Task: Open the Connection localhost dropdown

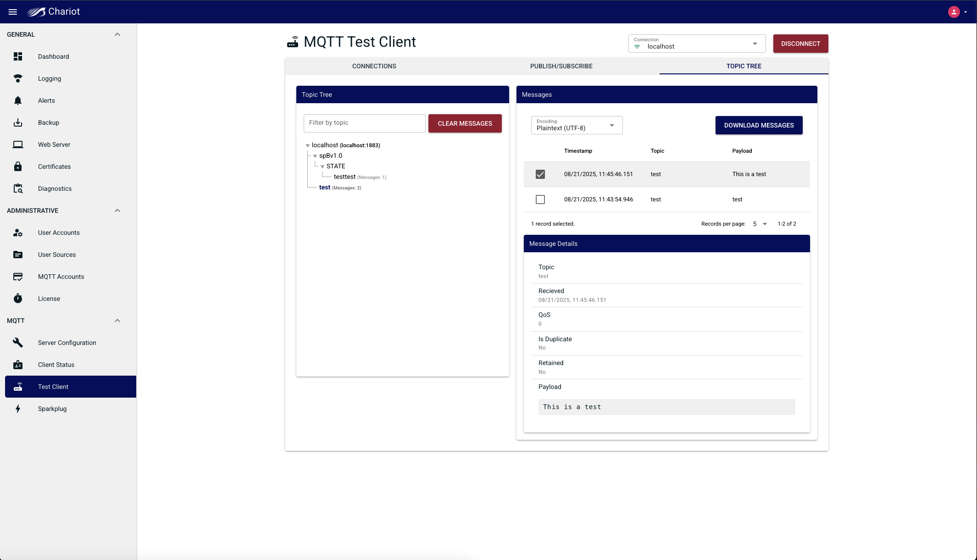Action: [696, 44]
